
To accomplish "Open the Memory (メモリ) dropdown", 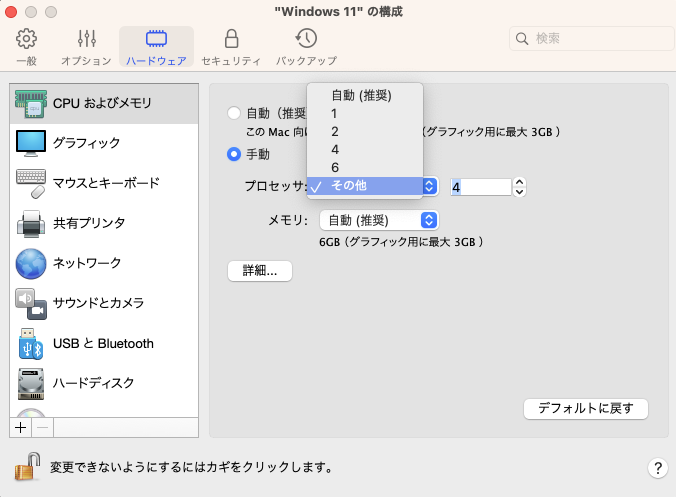I will point(379,220).
